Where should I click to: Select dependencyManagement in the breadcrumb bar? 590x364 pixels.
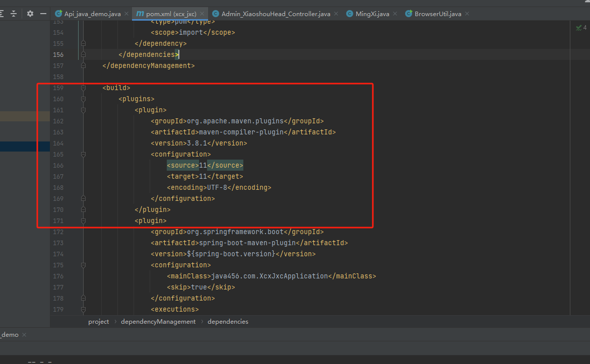pyautogui.click(x=158, y=322)
